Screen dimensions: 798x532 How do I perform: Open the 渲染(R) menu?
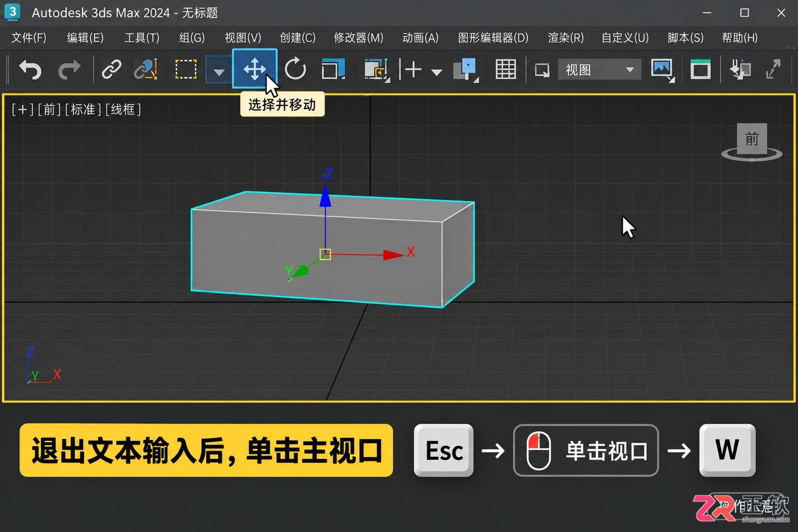pyautogui.click(x=566, y=38)
